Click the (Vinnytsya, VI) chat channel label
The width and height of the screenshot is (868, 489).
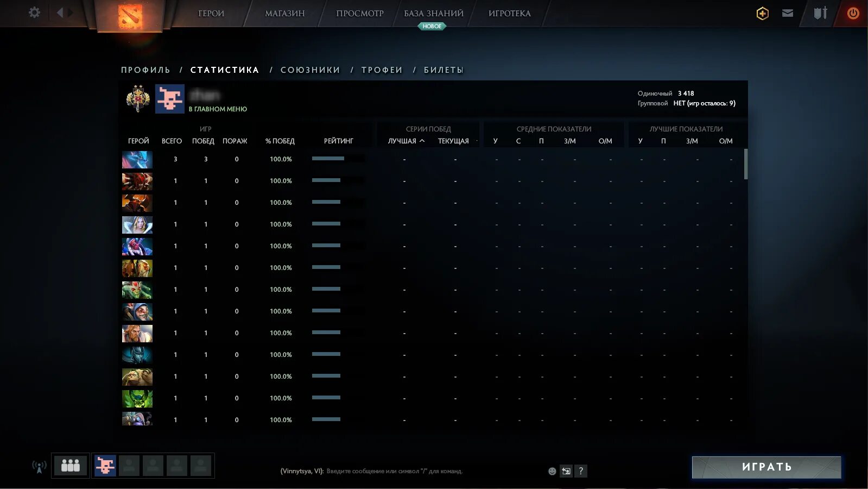click(302, 471)
